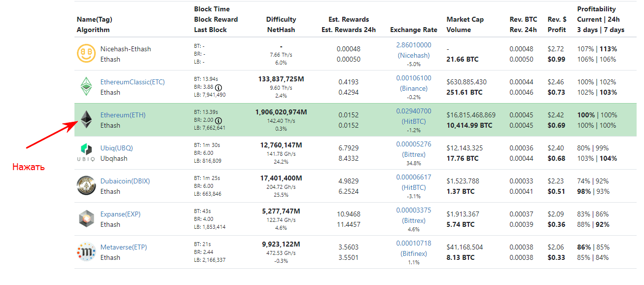Viewport: 644px width, 285px height.
Task: Click the Ubqhash algorithm label
Action: [114, 158]
